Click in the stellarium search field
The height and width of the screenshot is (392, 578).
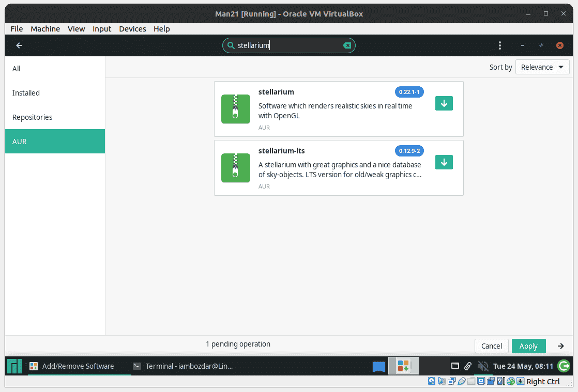pos(288,45)
